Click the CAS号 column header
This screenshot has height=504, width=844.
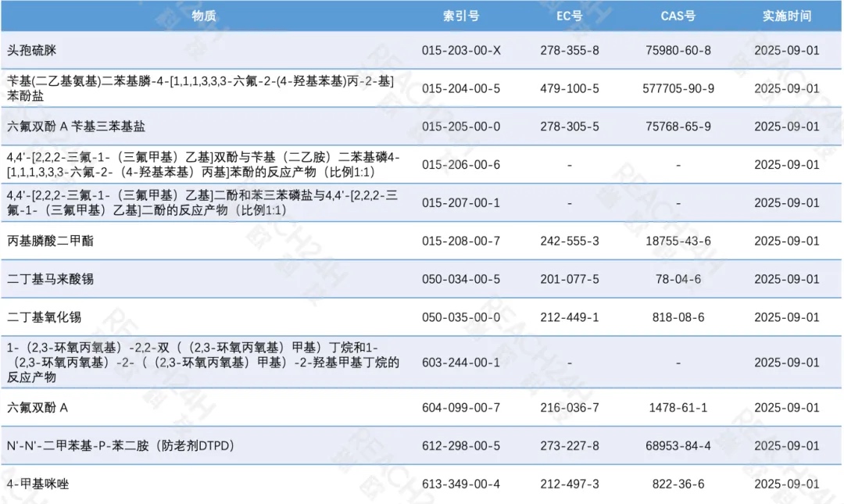pyautogui.click(x=678, y=15)
